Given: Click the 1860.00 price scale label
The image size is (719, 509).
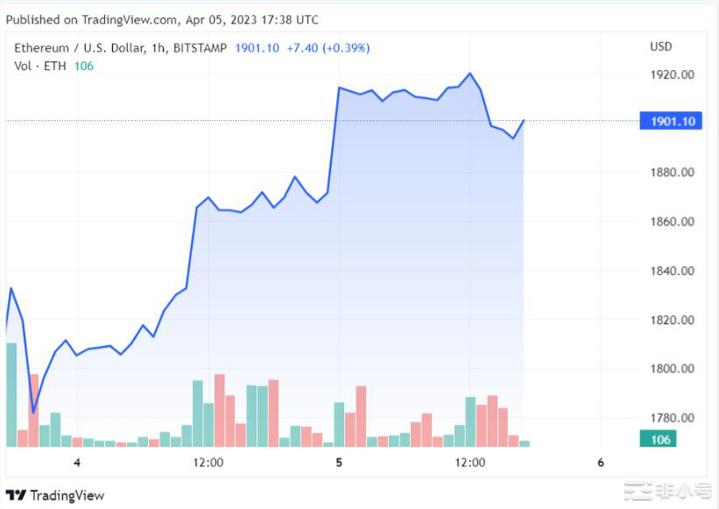Looking at the screenshot, I should pos(673,222).
